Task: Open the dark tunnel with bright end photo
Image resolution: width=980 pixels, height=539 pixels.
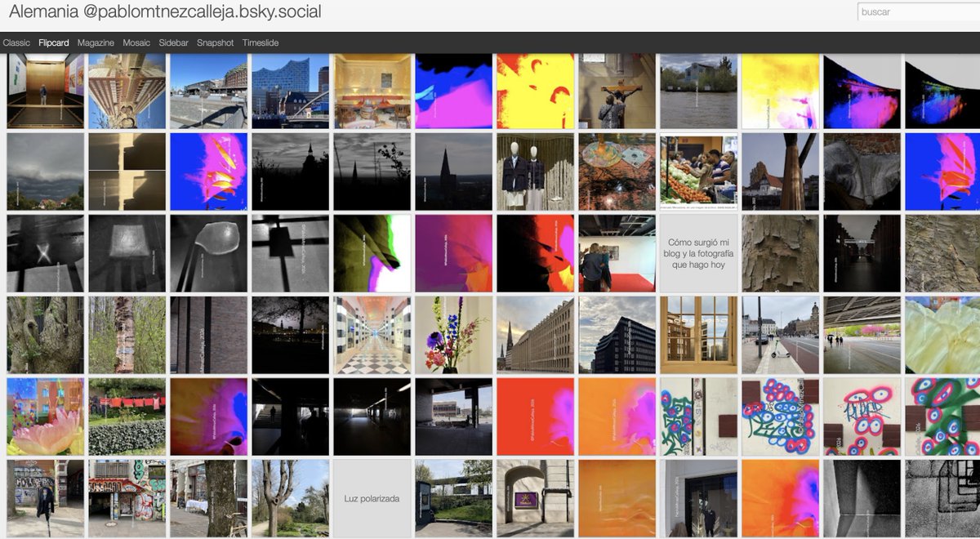Action: click(372, 416)
